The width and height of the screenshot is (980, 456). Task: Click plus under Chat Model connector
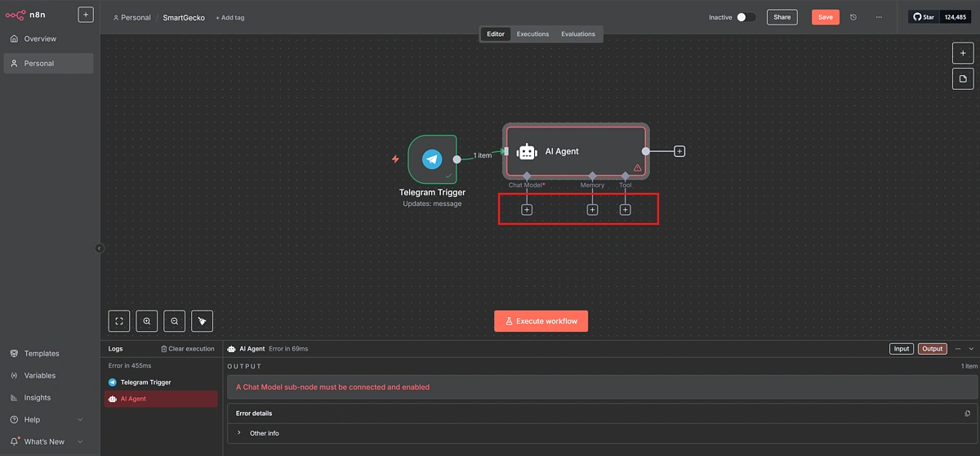tap(527, 210)
